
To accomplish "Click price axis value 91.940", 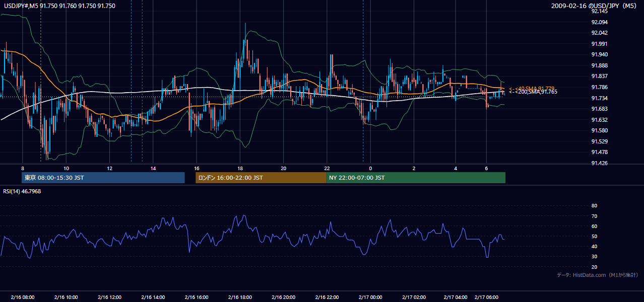I will click(600, 54).
